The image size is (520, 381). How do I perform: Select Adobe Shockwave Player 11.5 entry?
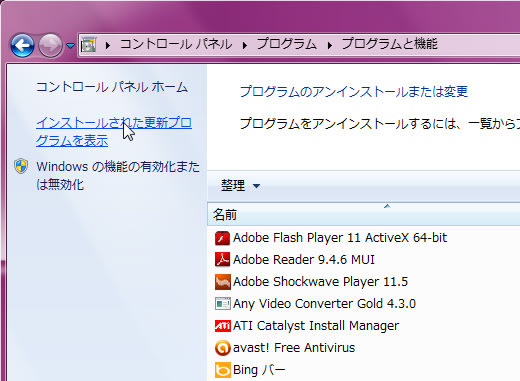pyautogui.click(x=320, y=282)
